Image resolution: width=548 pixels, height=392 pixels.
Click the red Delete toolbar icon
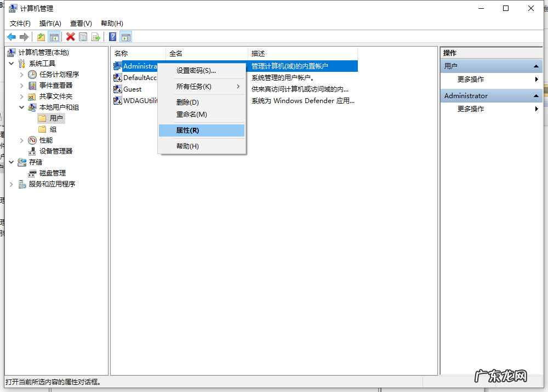70,37
